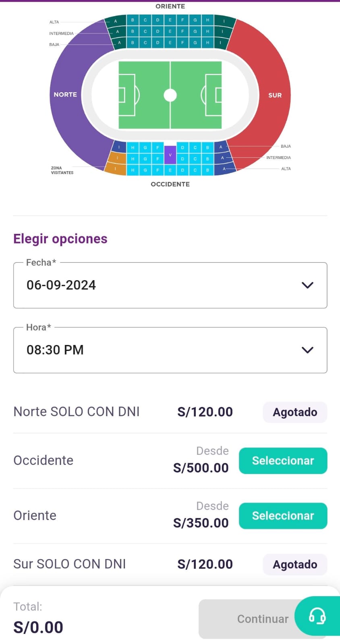Image resolution: width=340 pixels, height=644 pixels.
Task: Click the Norte SOLO CON DNI row
Action: [77, 412]
